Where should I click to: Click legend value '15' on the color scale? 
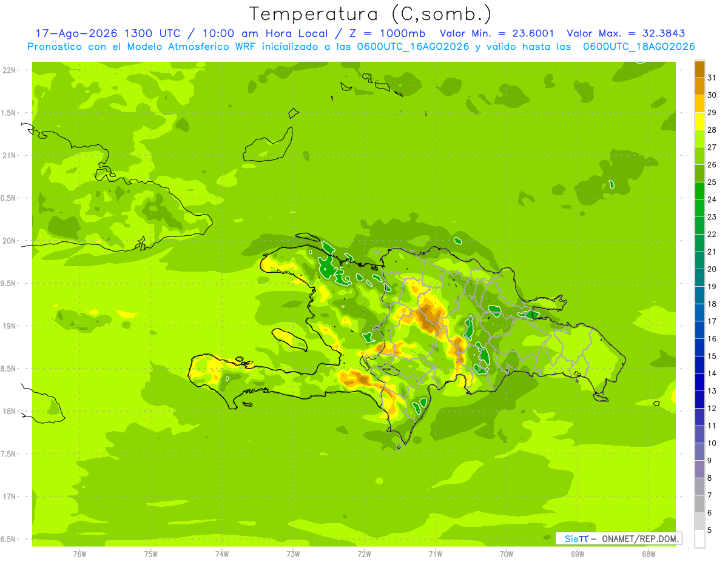pos(712,356)
